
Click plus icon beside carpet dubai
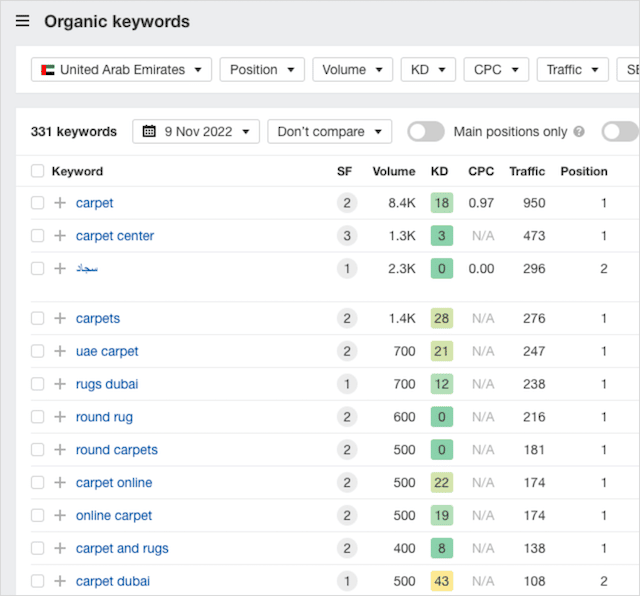click(x=59, y=581)
